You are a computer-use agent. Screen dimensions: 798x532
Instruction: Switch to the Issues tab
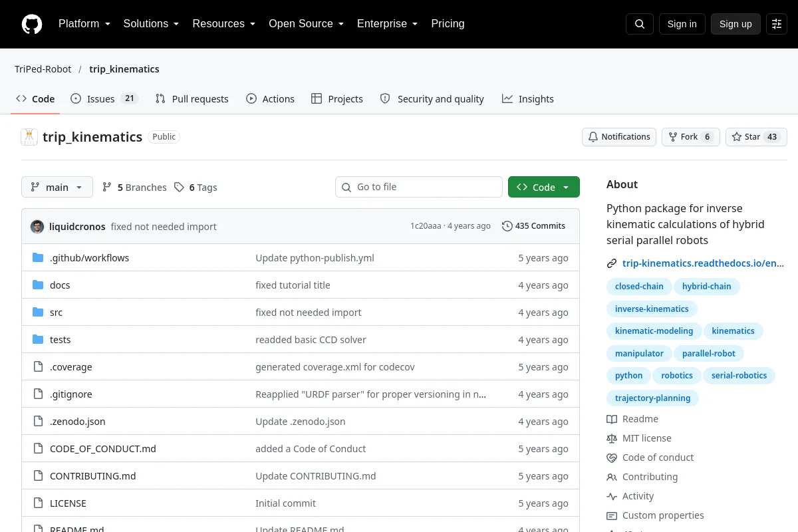104,98
